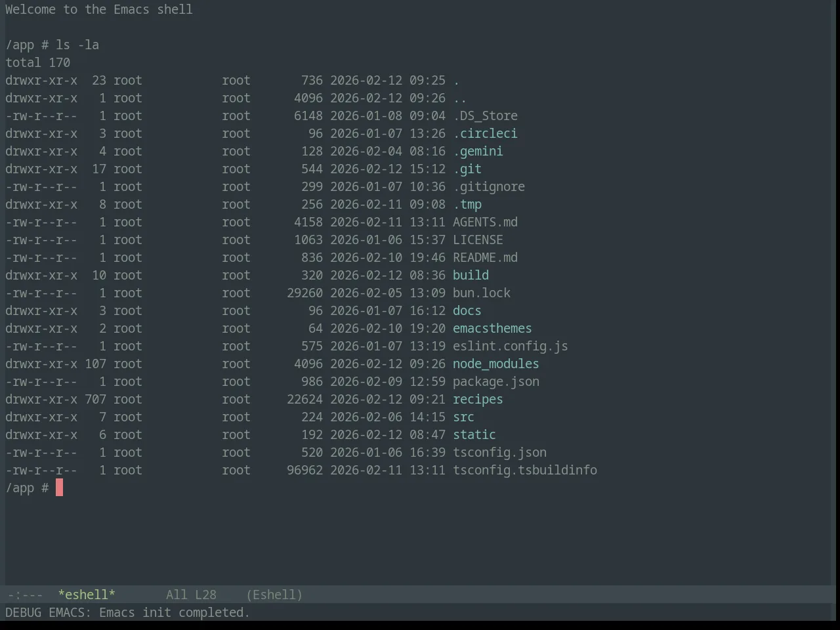Click the 'ls -la' command text

tap(77, 45)
